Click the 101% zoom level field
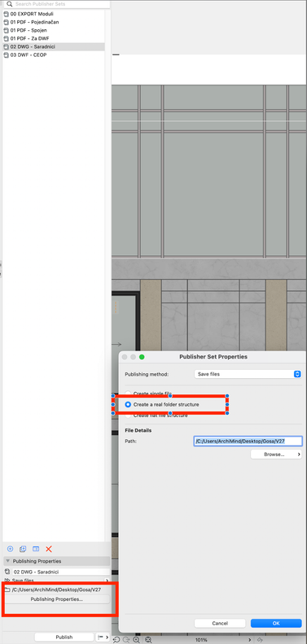The image size is (307, 644). tap(201, 640)
